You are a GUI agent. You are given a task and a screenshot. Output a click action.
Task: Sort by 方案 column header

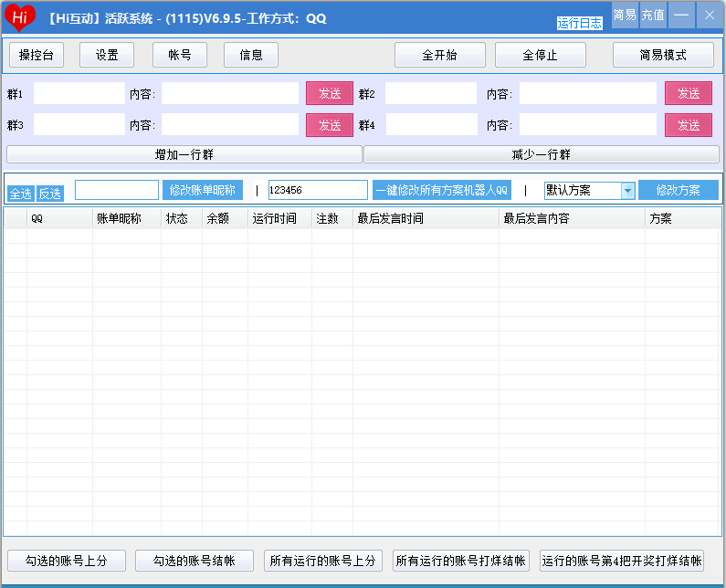[682, 218]
